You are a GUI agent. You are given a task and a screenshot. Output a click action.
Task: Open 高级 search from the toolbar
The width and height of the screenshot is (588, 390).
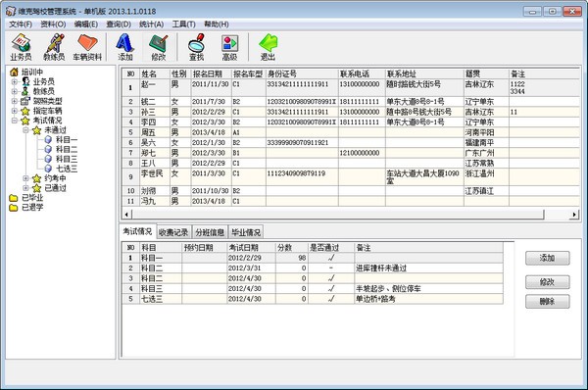click(229, 47)
